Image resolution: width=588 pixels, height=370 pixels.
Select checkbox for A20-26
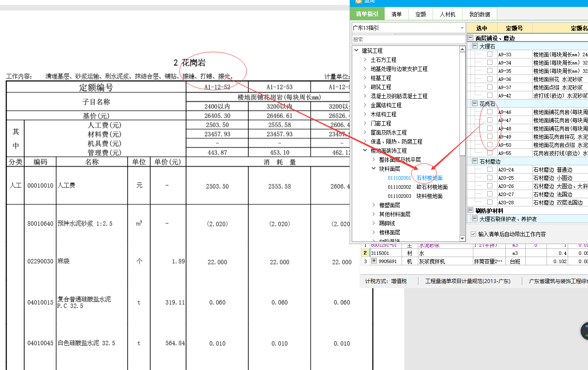(x=489, y=186)
